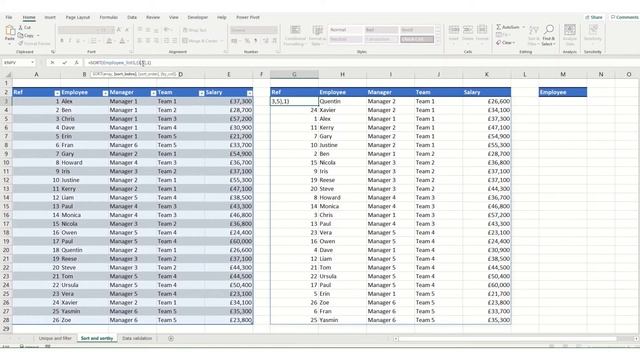Select the Employee header cell in column M
The image size is (640, 360).
coord(563,92)
